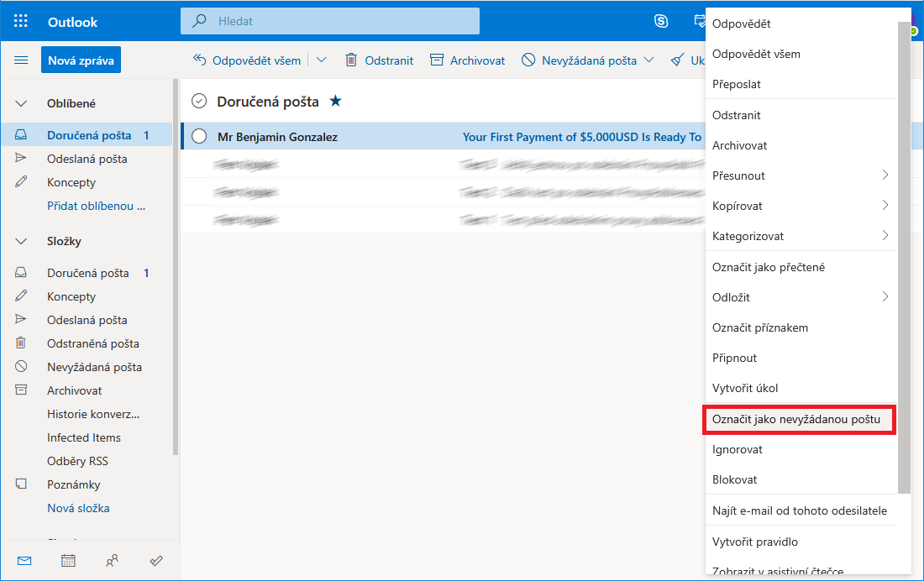
Task: Click the Hledat search box
Action: click(336, 21)
